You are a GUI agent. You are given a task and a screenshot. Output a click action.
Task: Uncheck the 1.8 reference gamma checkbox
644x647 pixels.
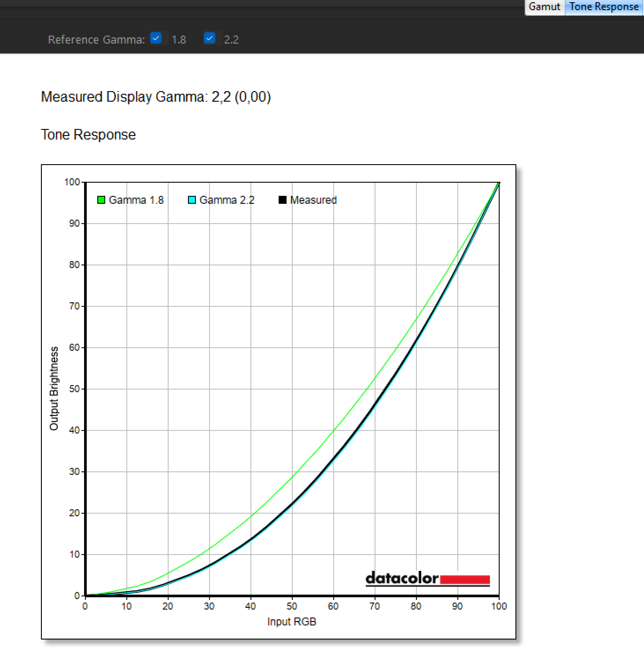[x=156, y=38]
